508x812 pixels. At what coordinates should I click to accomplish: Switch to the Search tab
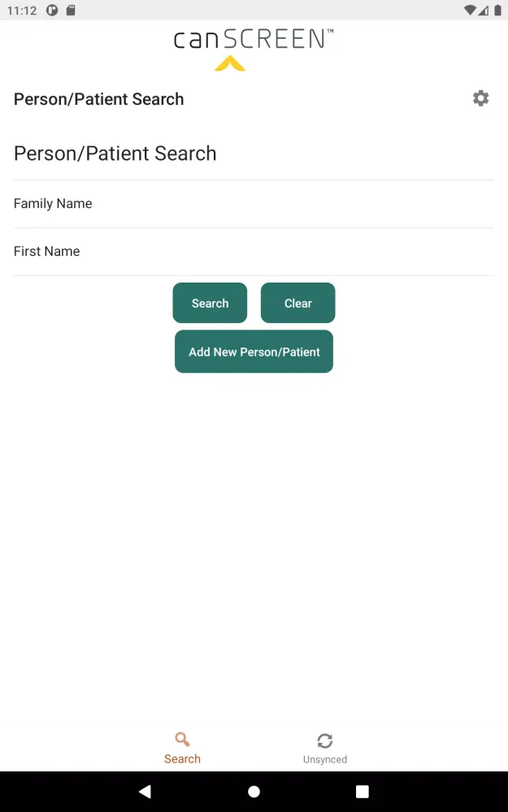pyautogui.click(x=182, y=747)
